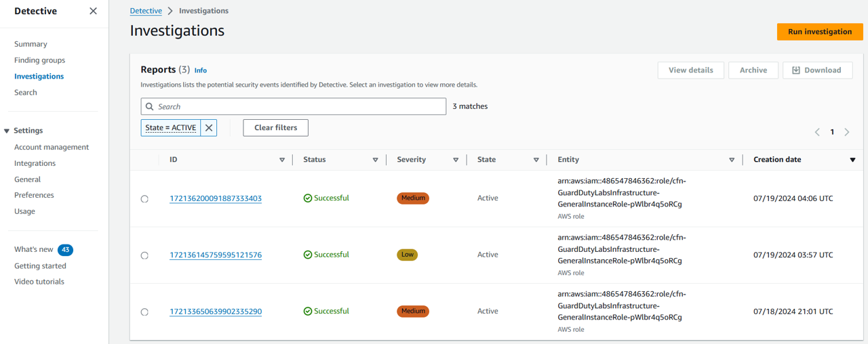Click page number 1
This screenshot has height=344, width=868.
coord(832,132)
